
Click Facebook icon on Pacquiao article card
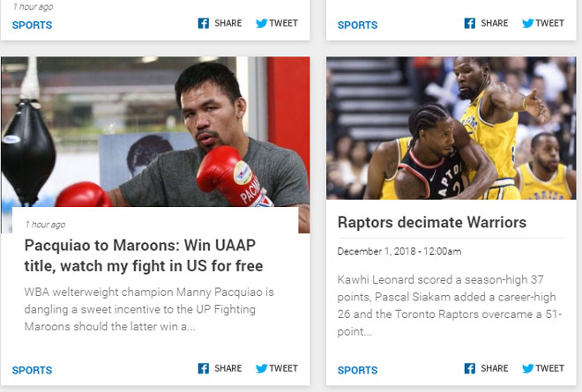tap(203, 368)
